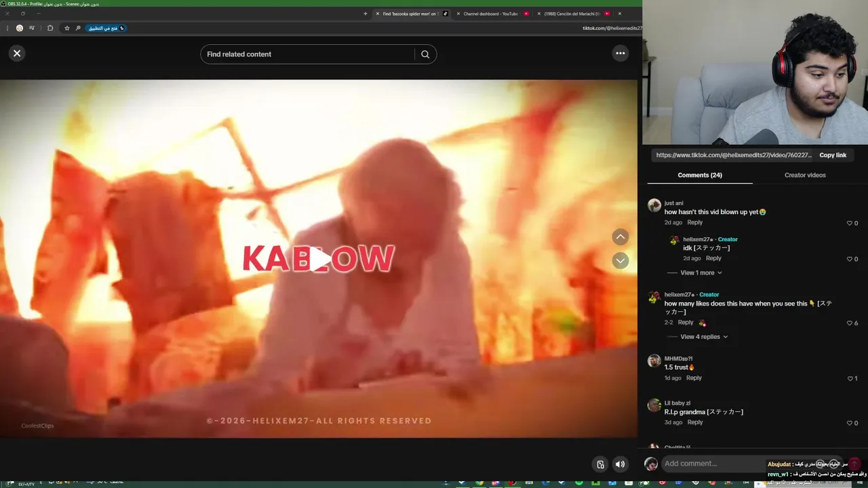Reply to the 'R.I.p grandma' comment
The height and width of the screenshot is (488, 868).
tap(695, 422)
